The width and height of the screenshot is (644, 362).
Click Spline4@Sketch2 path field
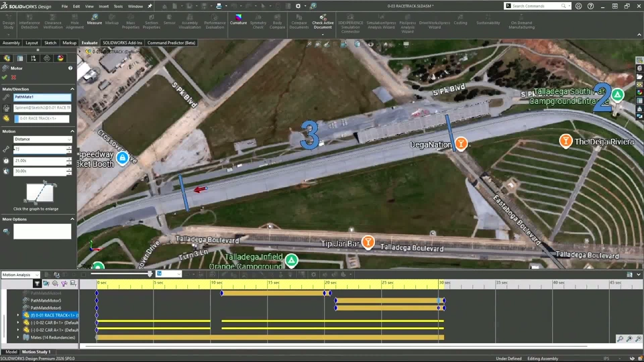pyautogui.click(x=42, y=108)
